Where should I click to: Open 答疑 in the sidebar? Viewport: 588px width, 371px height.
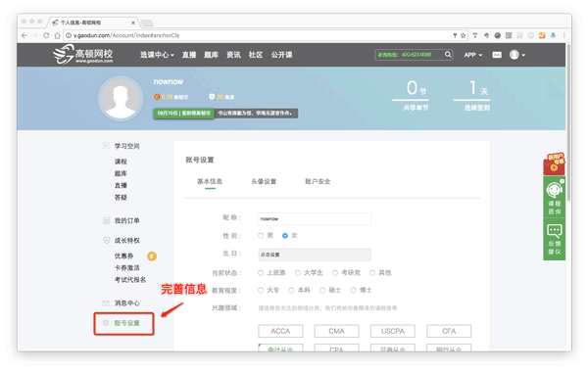[121, 198]
